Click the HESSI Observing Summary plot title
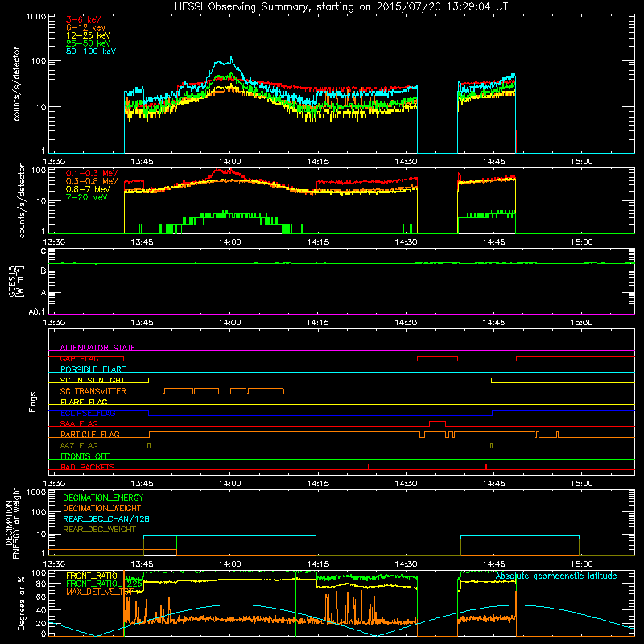Image resolution: width=644 pixels, height=644 pixels. [341, 7]
